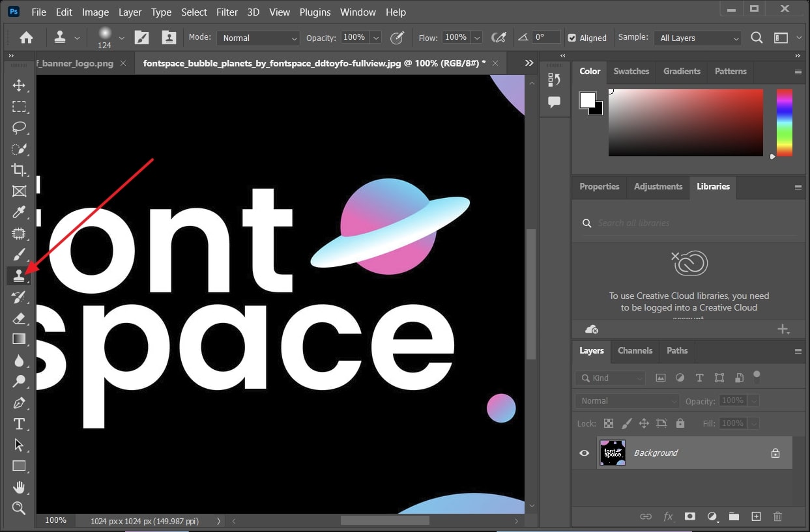Open the layer Kind filter dropdown

611,378
